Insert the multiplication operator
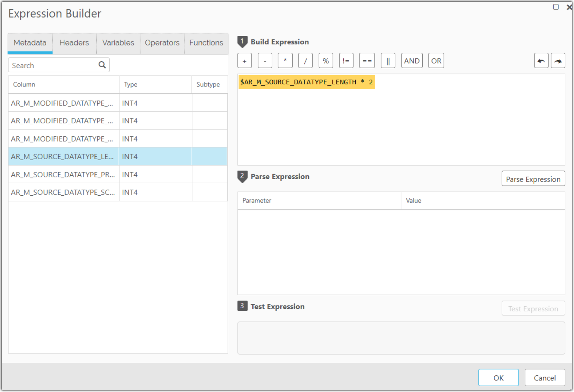Viewport: 574px width, 392px height. [x=285, y=60]
